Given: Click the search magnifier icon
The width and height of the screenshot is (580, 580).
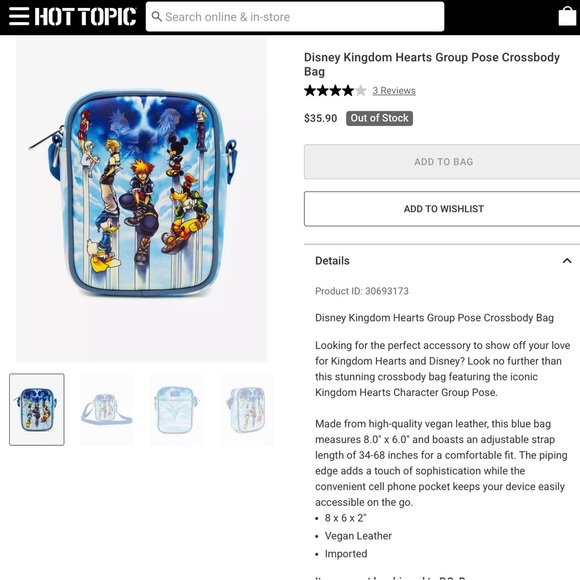Looking at the screenshot, I should [156, 17].
